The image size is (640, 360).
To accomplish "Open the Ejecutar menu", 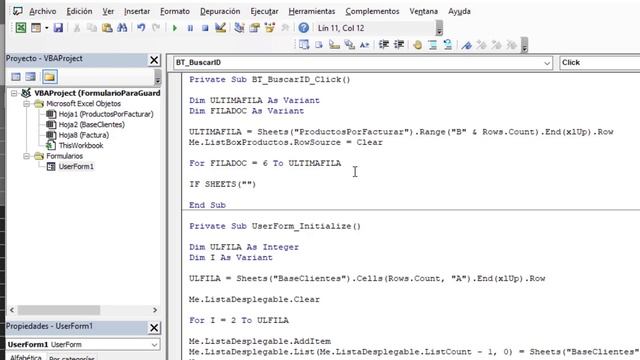I will pos(264,11).
